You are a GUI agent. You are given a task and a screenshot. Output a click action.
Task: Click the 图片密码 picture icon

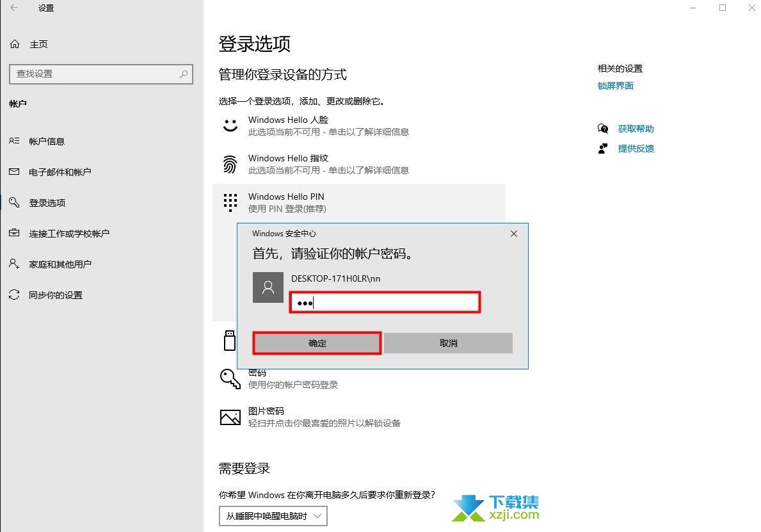pyautogui.click(x=230, y=417)
